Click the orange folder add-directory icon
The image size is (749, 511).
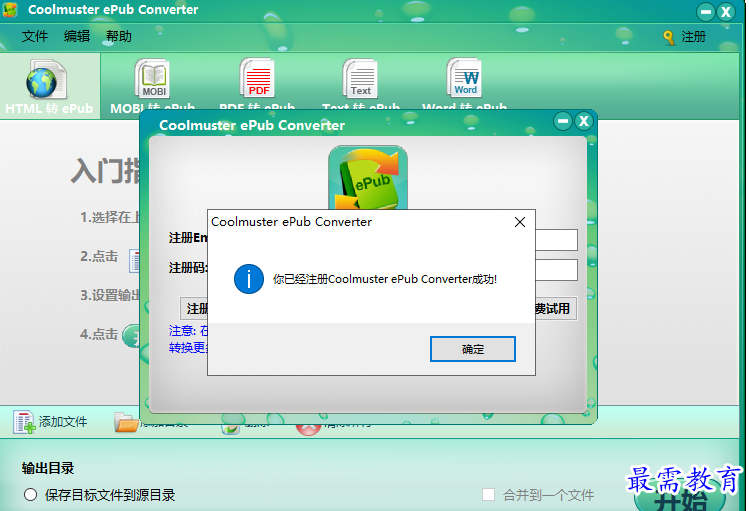tap(127, 423)
